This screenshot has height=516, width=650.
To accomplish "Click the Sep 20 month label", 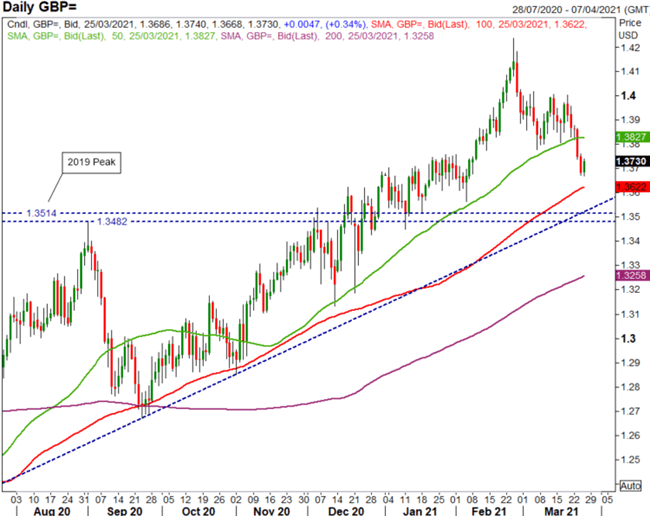I will click(x=124, y=511).
